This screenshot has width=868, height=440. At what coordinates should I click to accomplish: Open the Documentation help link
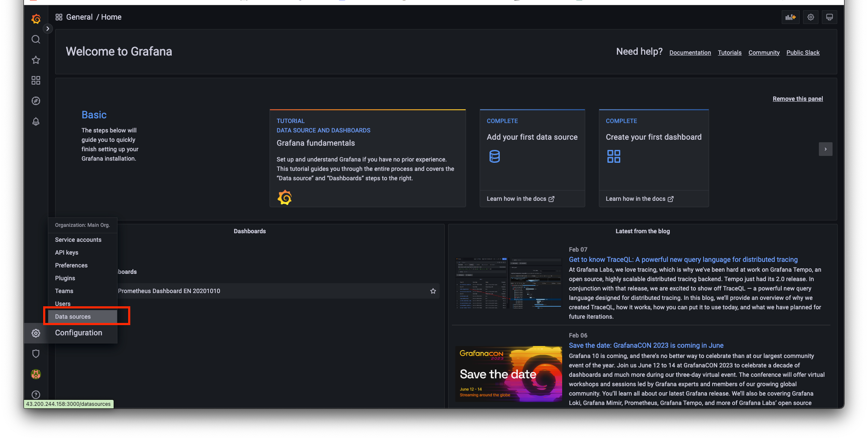pos(690,53)
